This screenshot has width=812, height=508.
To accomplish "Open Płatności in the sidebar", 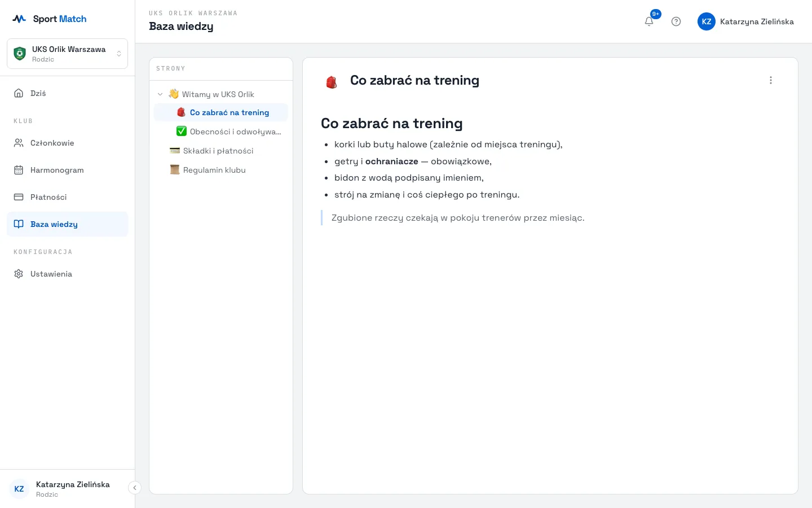I will 68,197.
